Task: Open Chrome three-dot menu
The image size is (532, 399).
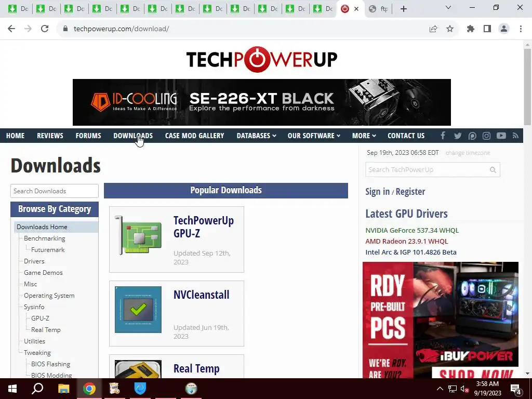Action: pyautogui.click(x=521, y=29)
